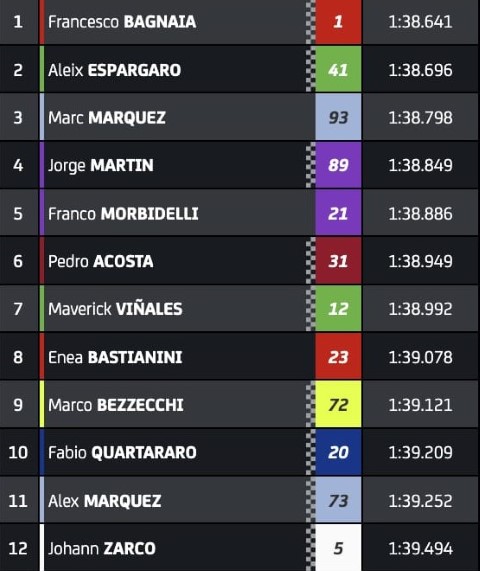The height and width of the screenshot is (571, 480).
Task: Click Jorge Martin's purple 89 badge
Action: [x=338, y=165]
